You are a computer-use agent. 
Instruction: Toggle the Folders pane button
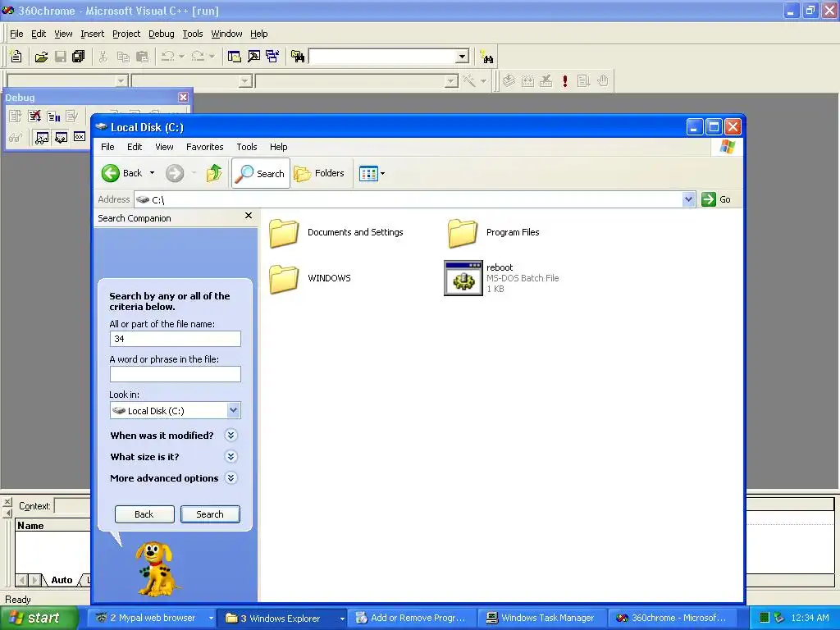pyautogui.click(x=319, y=173)
